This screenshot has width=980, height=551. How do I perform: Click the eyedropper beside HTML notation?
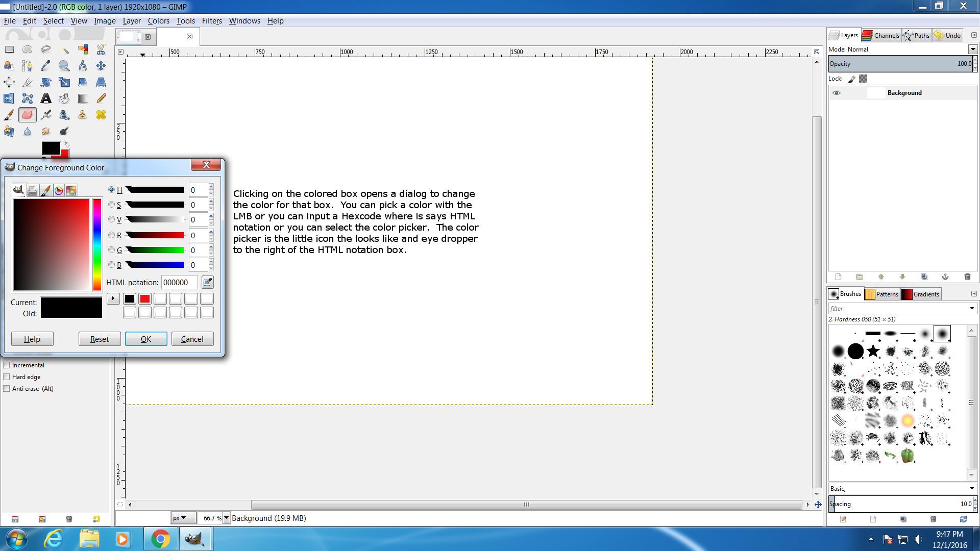tap(207, 282)
